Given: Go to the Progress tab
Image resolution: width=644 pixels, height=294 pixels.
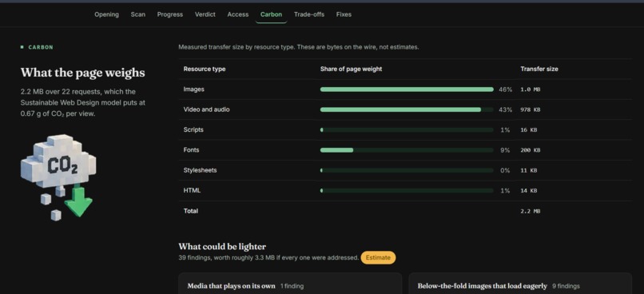Looking at the screenshot, I should click(x=170, y=14).
